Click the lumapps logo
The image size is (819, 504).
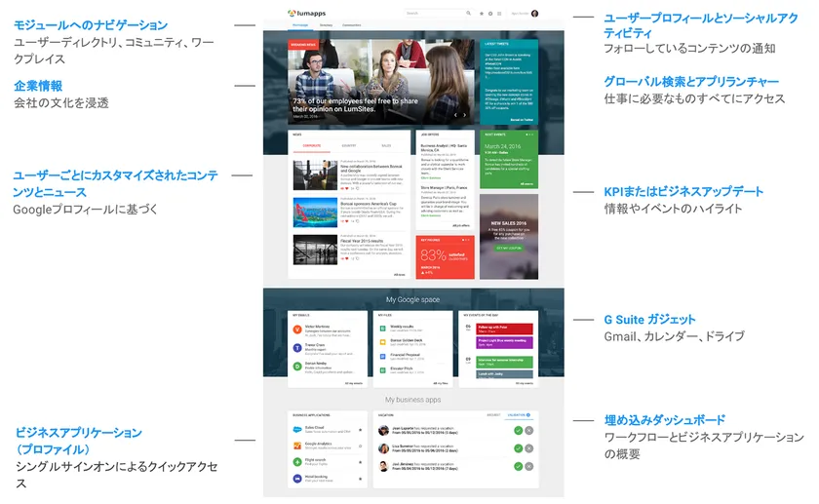306,13
